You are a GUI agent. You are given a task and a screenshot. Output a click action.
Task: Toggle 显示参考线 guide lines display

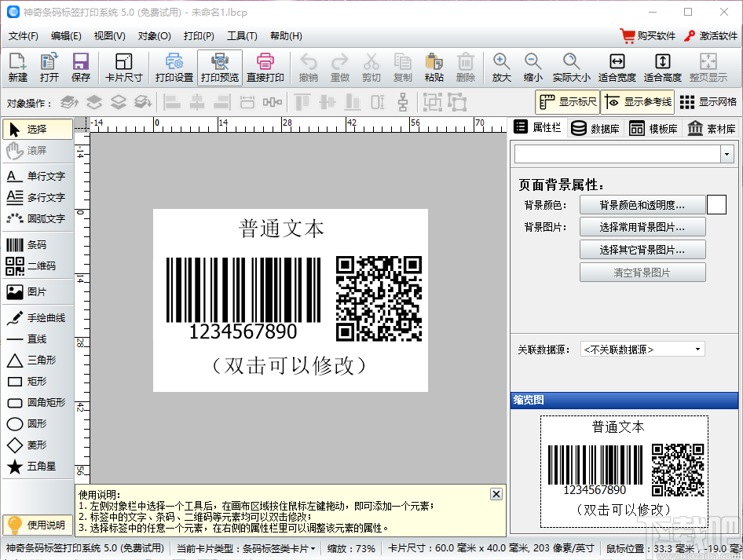639,102
